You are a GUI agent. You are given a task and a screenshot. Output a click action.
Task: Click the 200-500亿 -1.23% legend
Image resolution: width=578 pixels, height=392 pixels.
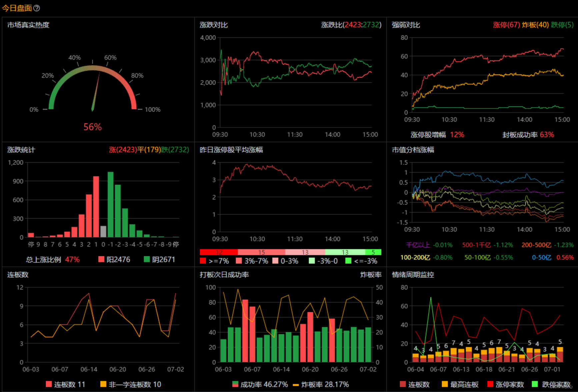(548, 245)
